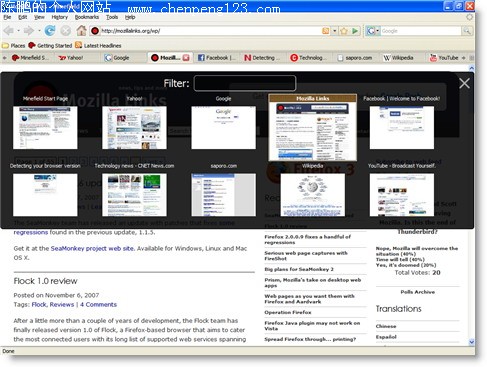487x367 pixels.
Task: Open the File menu
Action: click(7, 17)
